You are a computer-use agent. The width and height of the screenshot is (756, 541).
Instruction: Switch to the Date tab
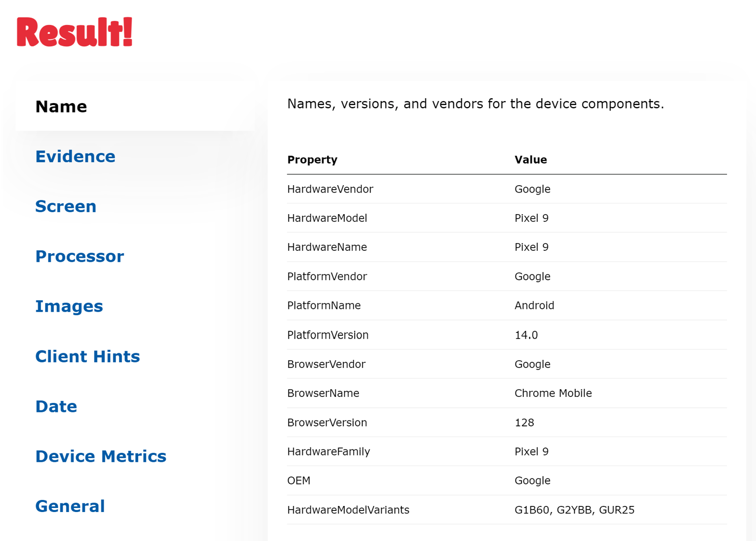click(x=56, y=406)
